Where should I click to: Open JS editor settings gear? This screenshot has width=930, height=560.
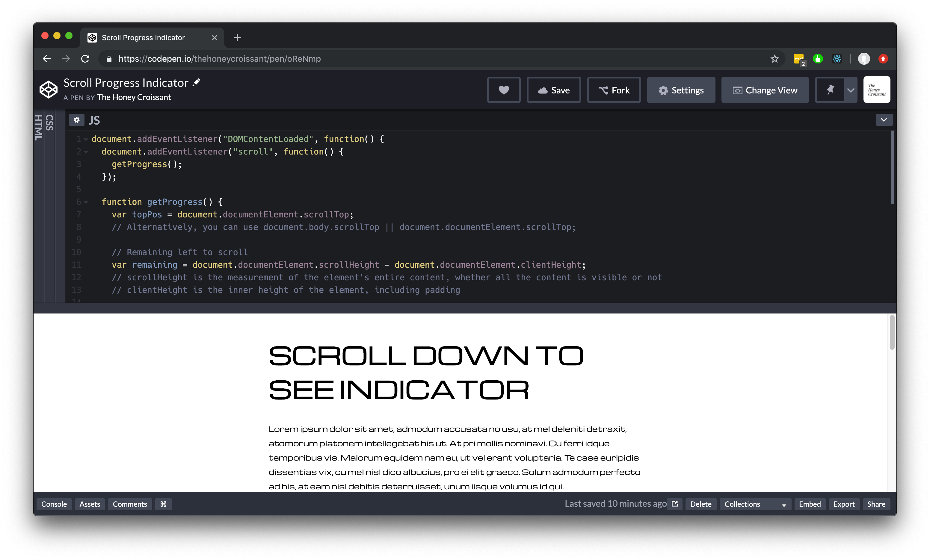pyautogui.click(x=77, y=120)
